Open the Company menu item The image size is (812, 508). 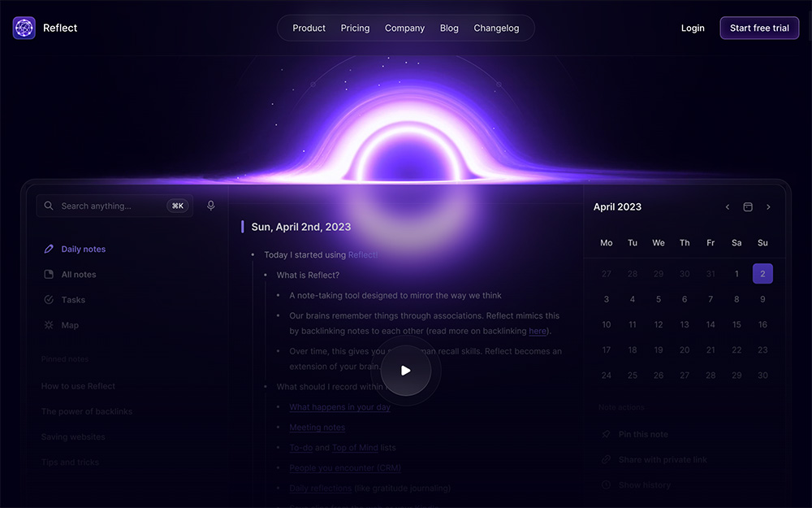(x=404, y=28)
